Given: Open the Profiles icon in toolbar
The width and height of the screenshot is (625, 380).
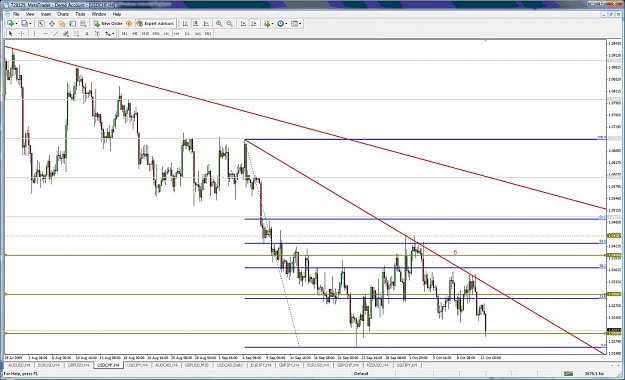Looking at the screenshot, I should pyautogui.click(x=24, y=24).
